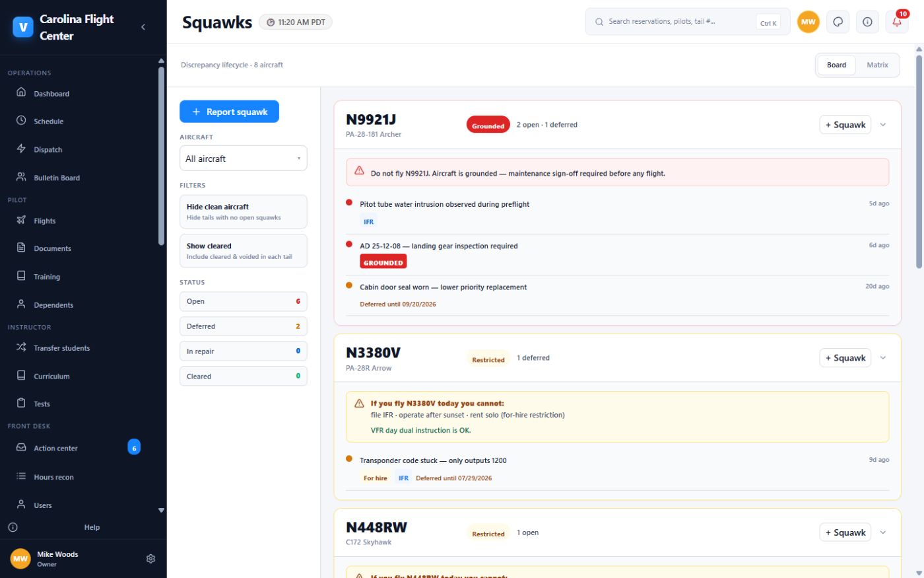This screenshot has width=924, height=578.
Task: Toggle Hide clean aircraft filter
Action: pyautogui.click(x=243, y=211)
